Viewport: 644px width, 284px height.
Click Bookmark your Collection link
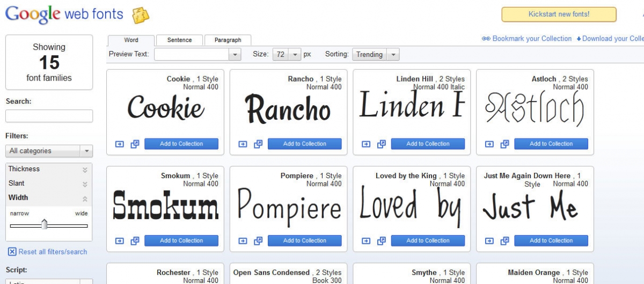tap(532, 39)
